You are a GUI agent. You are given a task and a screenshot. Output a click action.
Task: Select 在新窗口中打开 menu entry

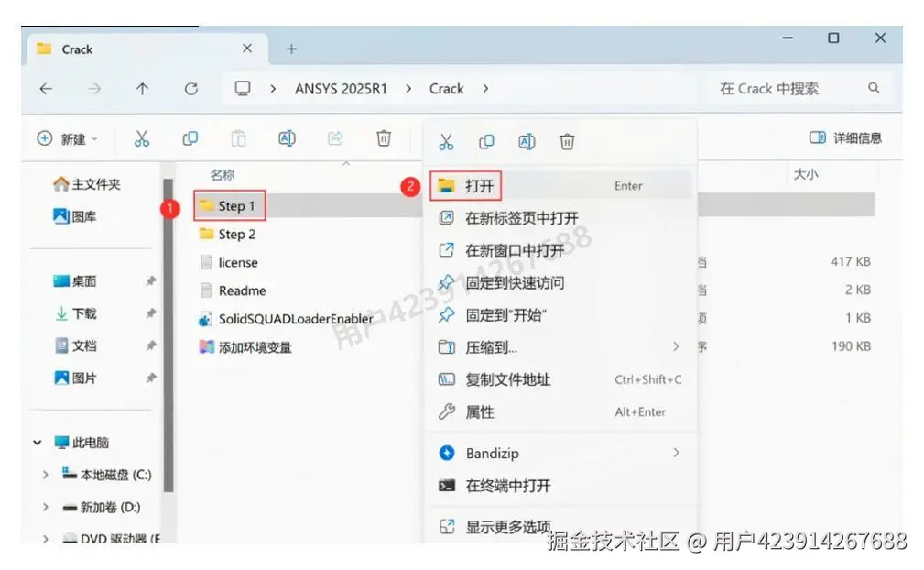[x=561, y=250]
